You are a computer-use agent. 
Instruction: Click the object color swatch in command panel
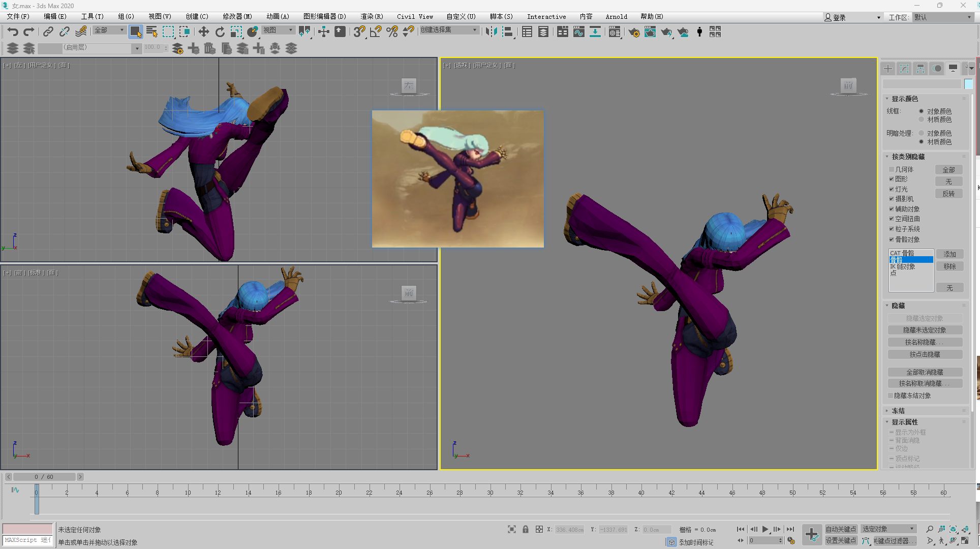coord(968,84)
